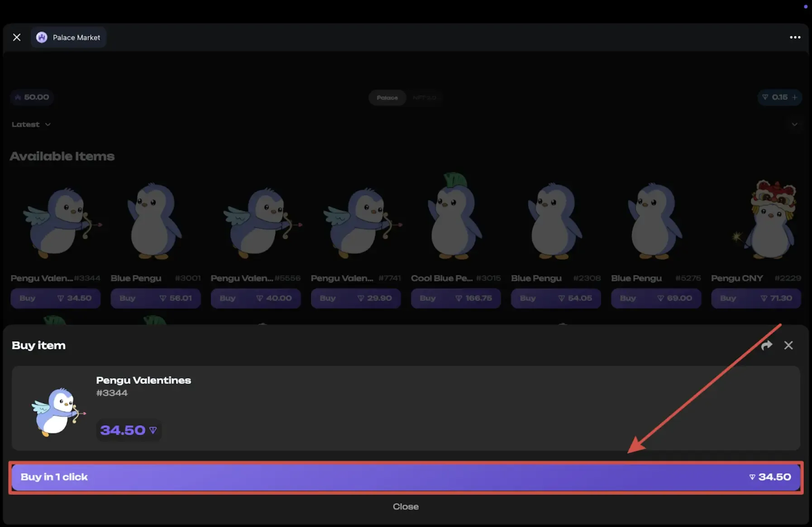
Task: Click the Close text button
Action: [406, 507]
